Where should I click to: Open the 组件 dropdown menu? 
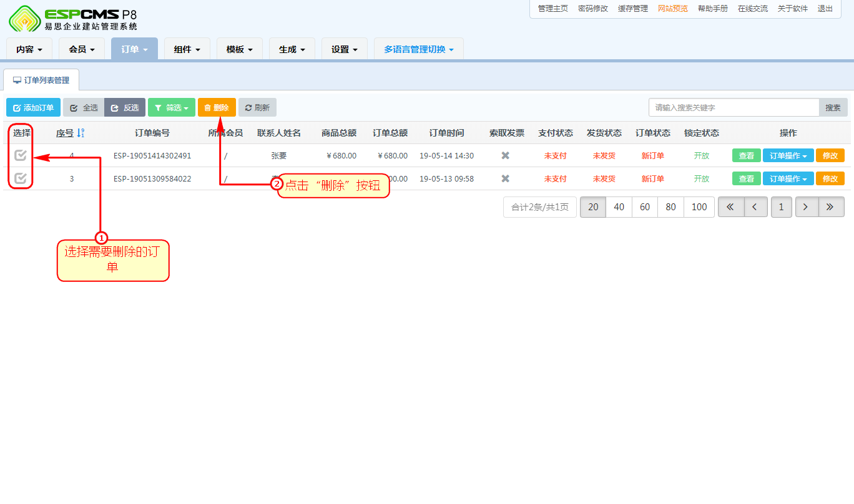(x=187, y=49)
